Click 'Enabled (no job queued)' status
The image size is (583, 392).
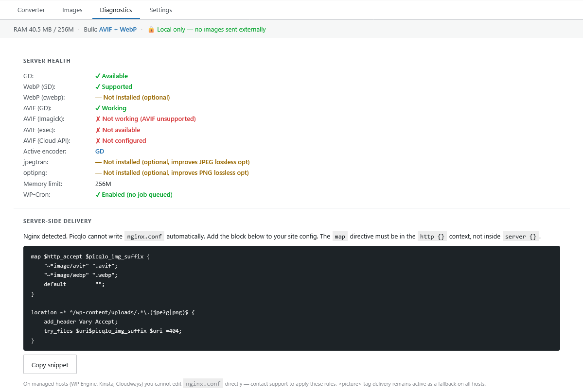pyautogui.click(x=134, y=195)
